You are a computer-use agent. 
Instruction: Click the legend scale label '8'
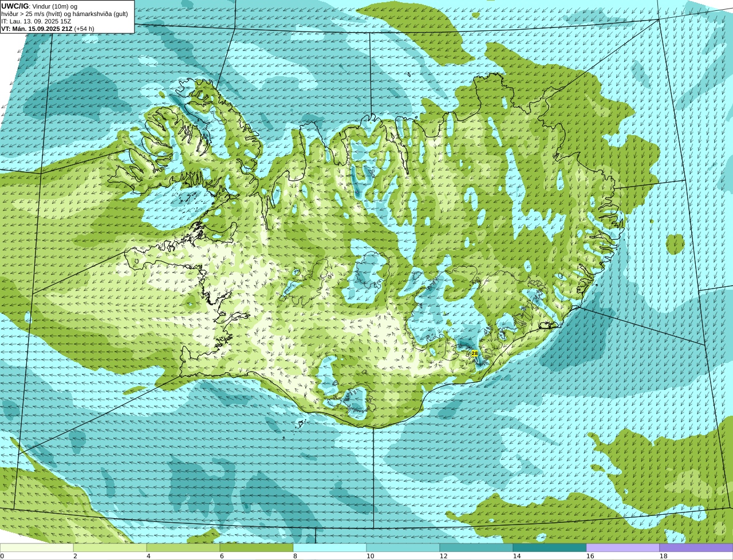click(x=295, y=556)
